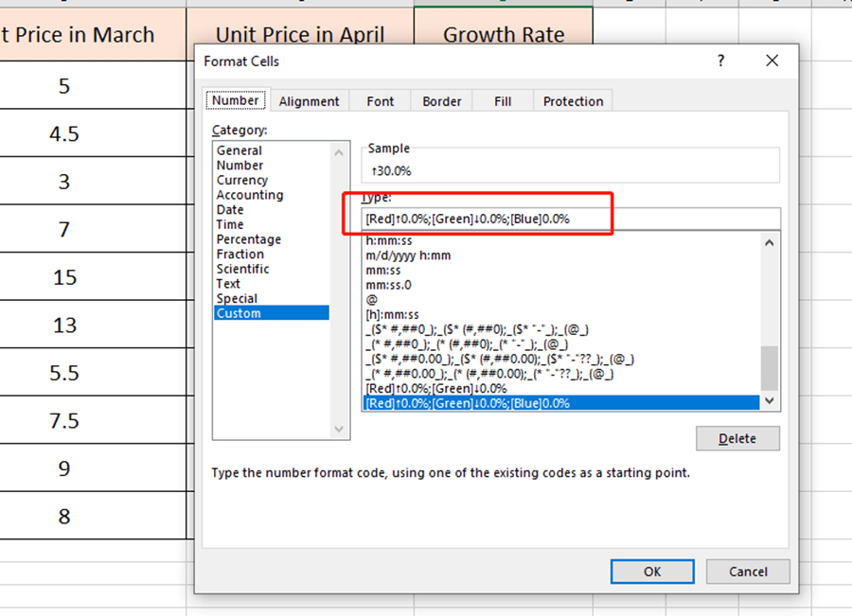Click the Help question mark icon
This screenshot has height=616, width=852.
(720, 61)
